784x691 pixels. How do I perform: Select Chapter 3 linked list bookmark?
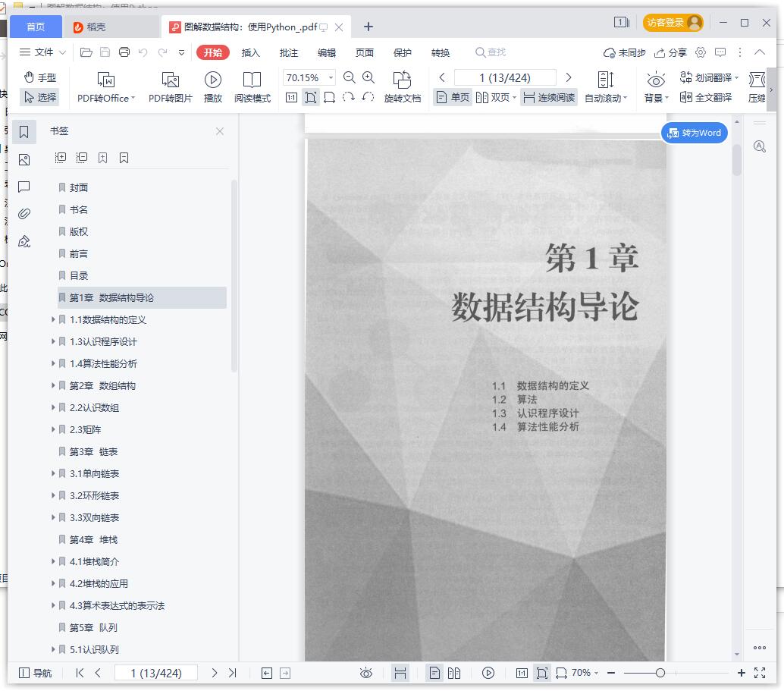(x=93, y=452)
